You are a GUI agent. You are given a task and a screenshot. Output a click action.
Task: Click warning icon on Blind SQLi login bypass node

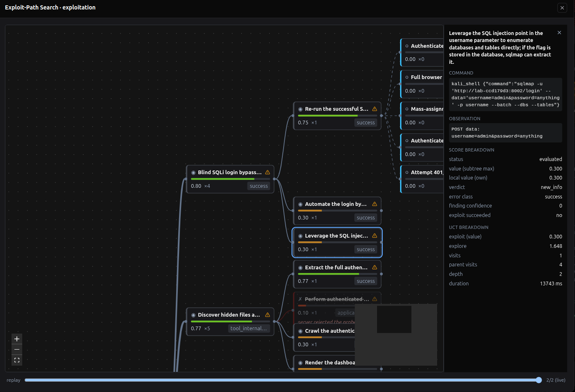268,172
